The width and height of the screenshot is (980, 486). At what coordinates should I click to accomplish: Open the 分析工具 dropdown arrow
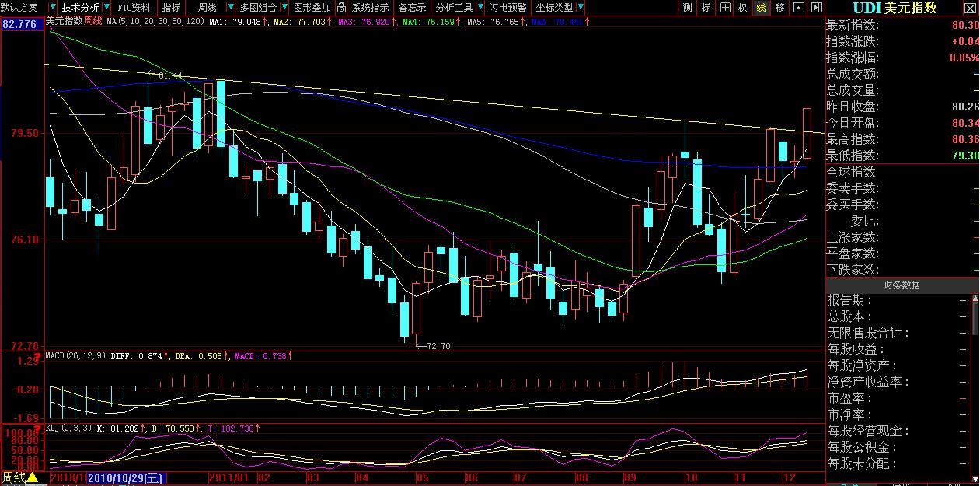[x=480, y=8]
